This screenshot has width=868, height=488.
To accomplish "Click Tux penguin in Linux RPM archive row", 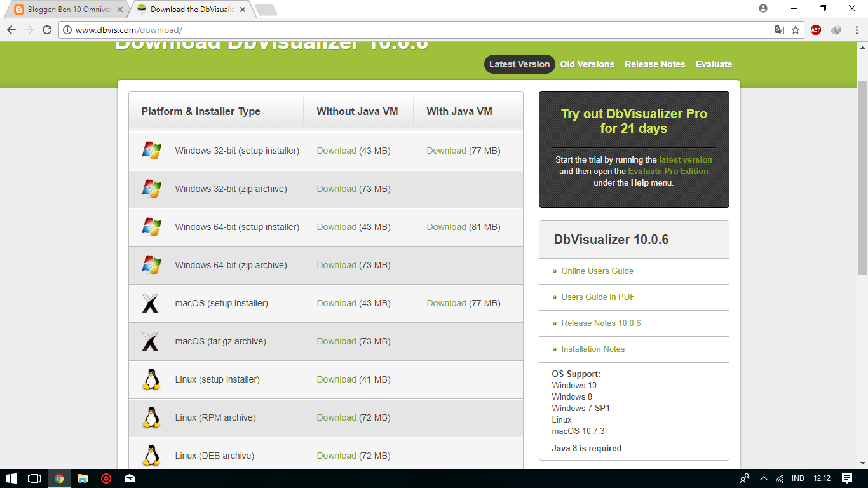I will 151,417.
